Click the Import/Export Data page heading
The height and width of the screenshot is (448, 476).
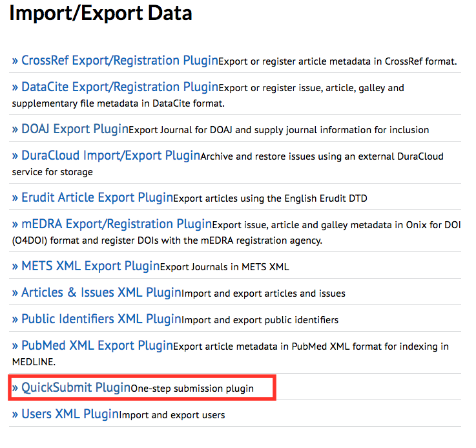point(101,14)
